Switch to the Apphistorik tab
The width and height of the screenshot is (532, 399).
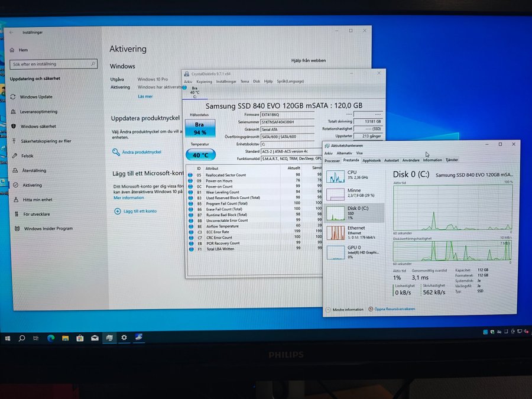tap(372, 160)
